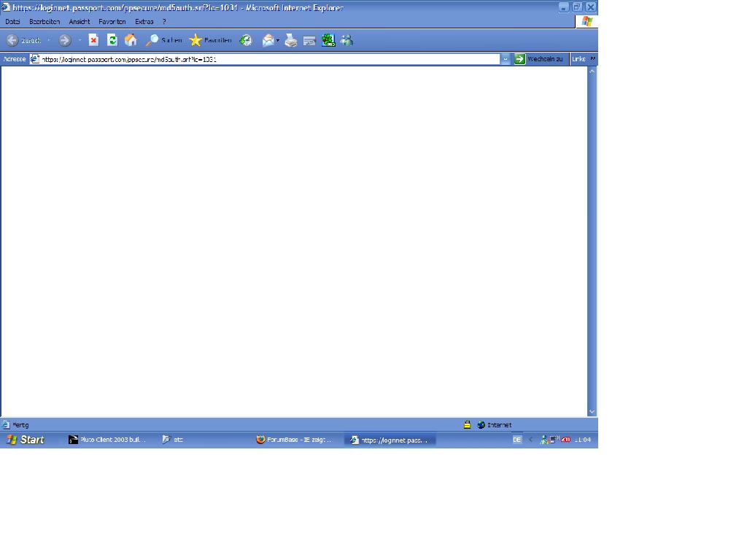Go back with the Zurück arrow

[x=13, y=41]
